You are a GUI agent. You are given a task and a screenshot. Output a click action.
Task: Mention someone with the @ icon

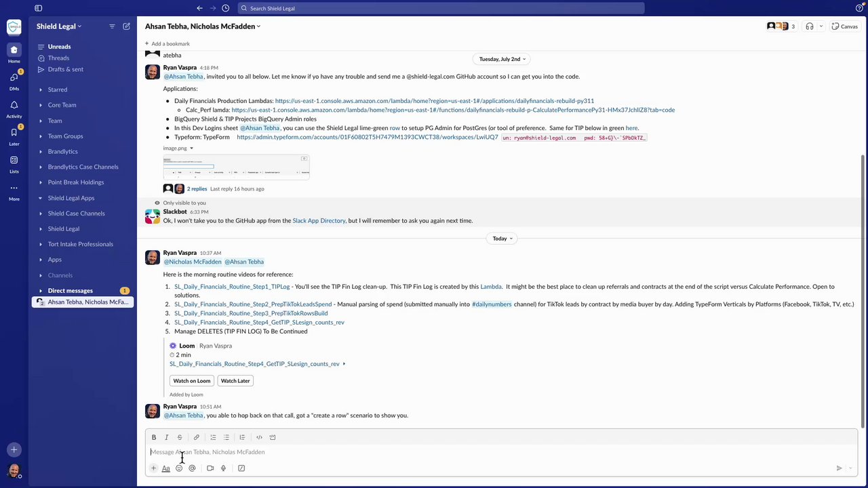click(192, 468)
